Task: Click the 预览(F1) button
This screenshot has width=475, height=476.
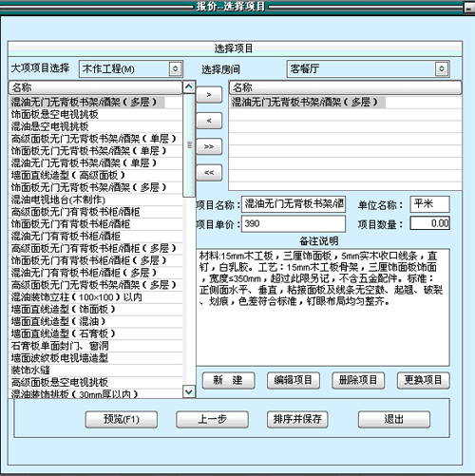Action: tap(122, 420)
